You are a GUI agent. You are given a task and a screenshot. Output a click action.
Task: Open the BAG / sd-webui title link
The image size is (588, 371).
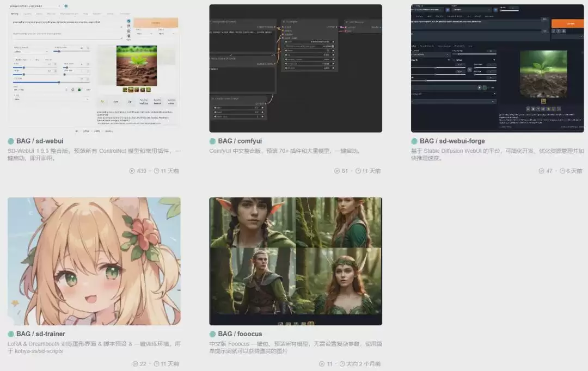40,141
